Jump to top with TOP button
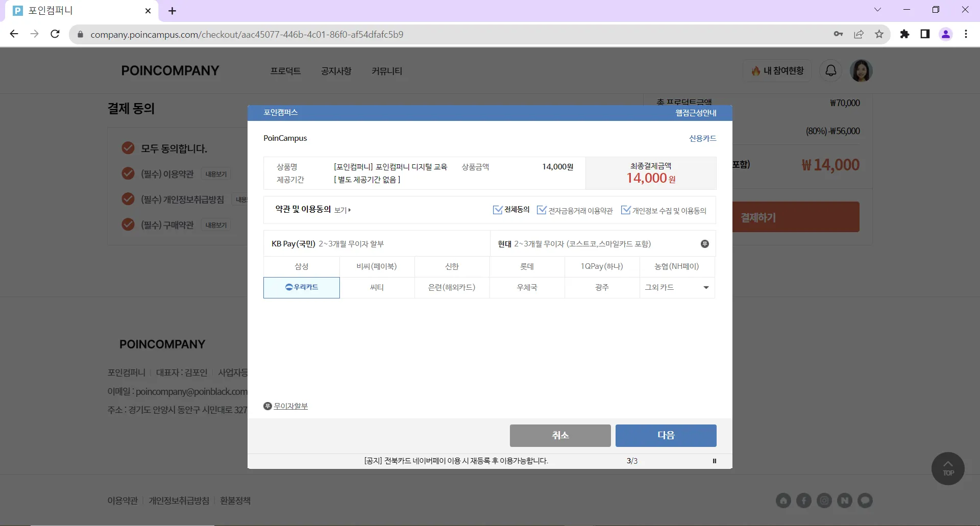The height and width of the screenshot is (526, 980). (948, 468)
